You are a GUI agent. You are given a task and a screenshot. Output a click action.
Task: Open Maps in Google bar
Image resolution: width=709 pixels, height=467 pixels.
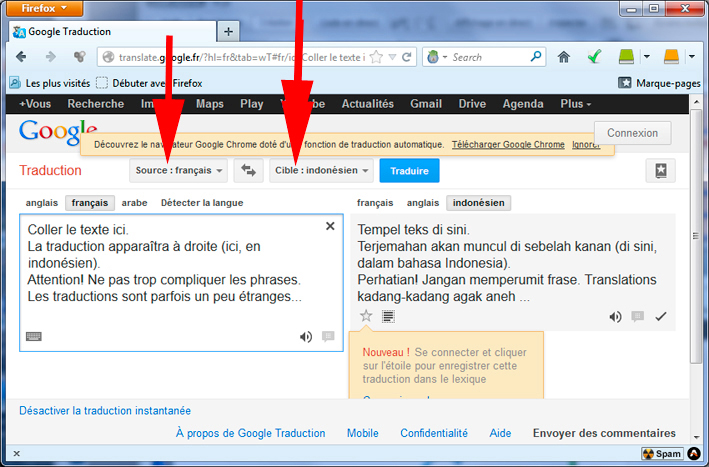(x=210, y=104)
